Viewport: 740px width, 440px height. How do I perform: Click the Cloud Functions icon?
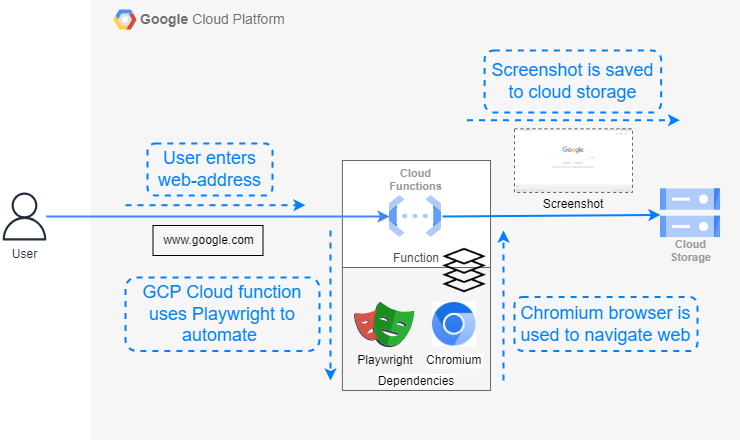[x=415, y=215]
